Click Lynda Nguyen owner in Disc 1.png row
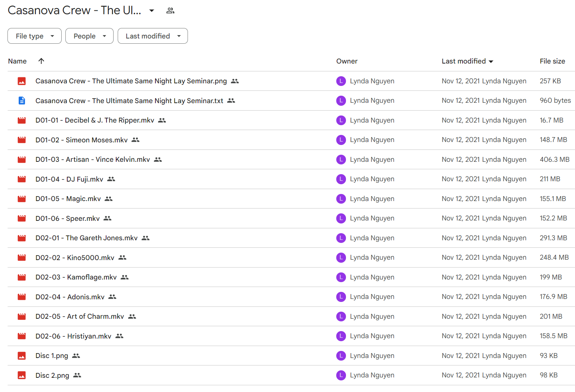 [372, 356]
